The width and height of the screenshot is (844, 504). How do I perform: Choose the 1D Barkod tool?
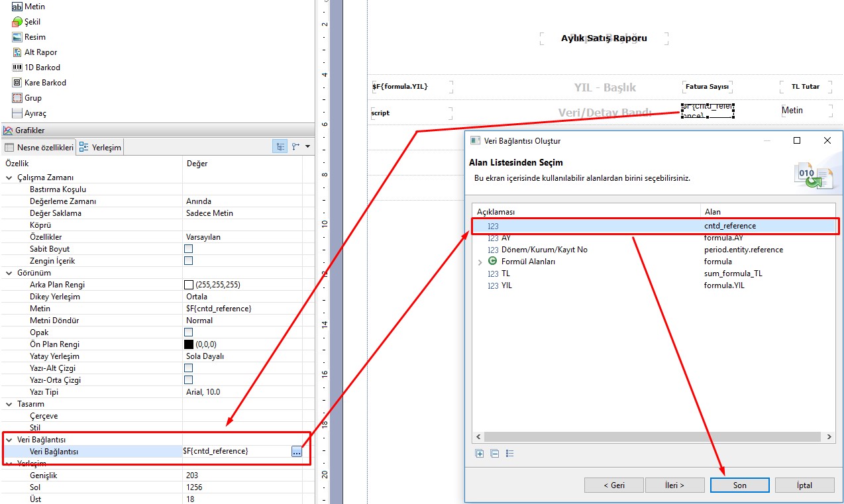42,68
